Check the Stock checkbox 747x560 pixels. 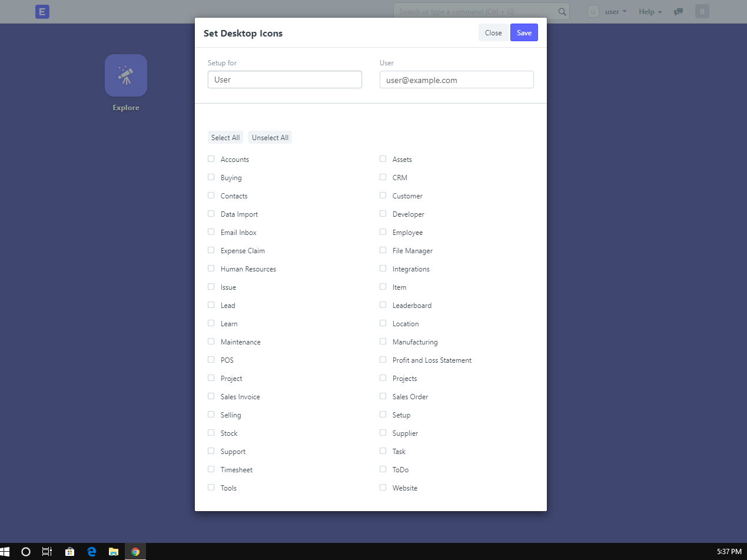211,433
